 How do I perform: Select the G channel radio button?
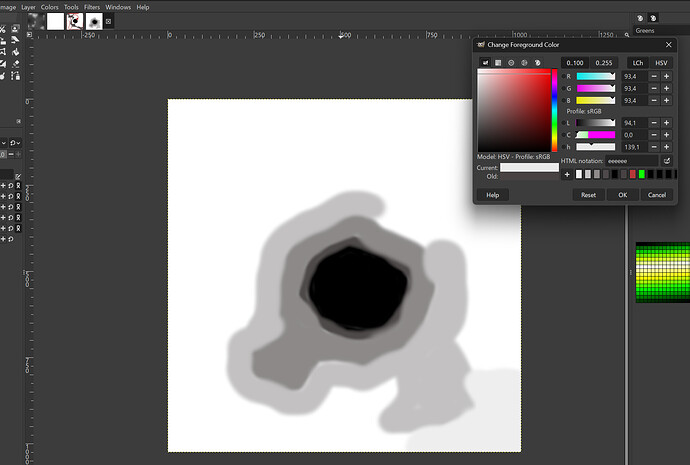tap(564, 88)
